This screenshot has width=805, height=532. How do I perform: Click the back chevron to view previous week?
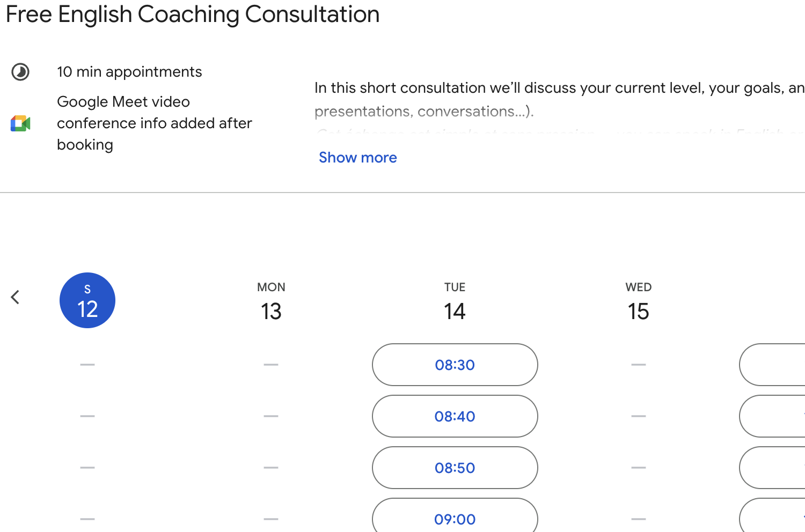[14, 297]
